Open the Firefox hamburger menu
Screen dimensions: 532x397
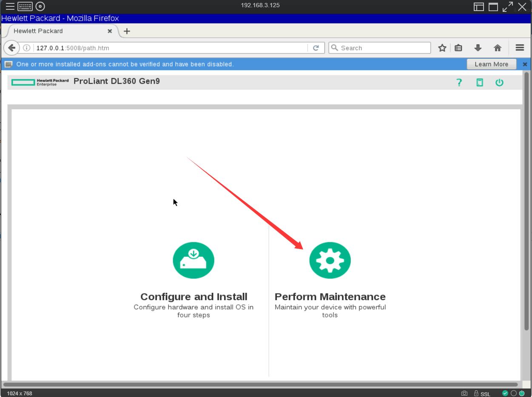(x=520, y=48)
